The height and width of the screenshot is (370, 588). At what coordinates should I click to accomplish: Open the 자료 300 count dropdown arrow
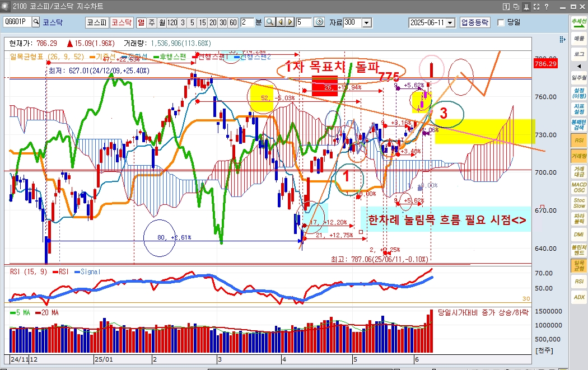pos(367,23)
